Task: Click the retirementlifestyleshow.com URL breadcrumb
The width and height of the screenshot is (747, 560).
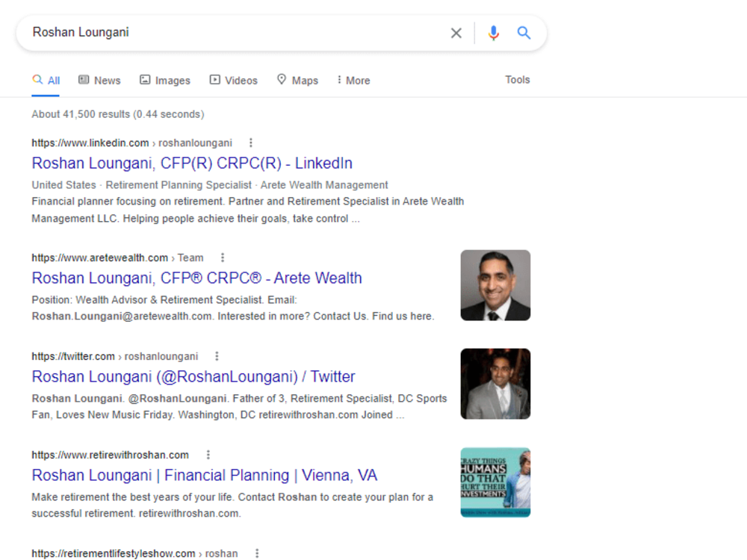Action: (x=134, y=553)
